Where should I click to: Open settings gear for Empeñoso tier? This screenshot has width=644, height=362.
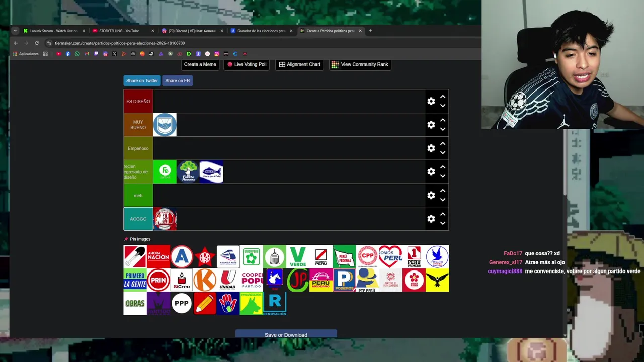[431, 148]
